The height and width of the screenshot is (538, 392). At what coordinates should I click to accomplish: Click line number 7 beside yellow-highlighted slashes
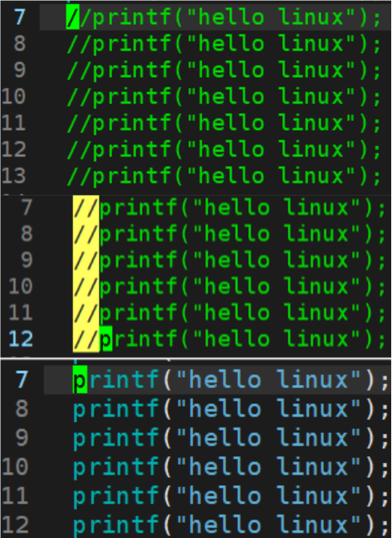click(x=26, y=208)
